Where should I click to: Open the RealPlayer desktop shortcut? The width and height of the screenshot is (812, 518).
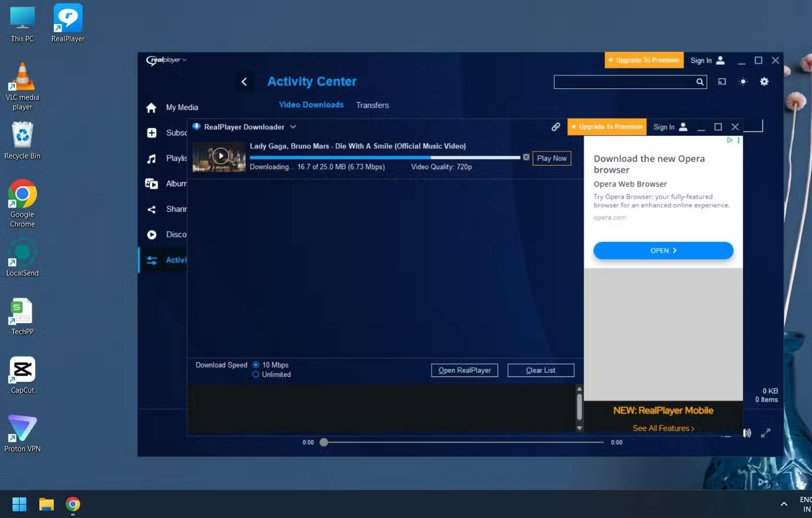tap(68, 24)
